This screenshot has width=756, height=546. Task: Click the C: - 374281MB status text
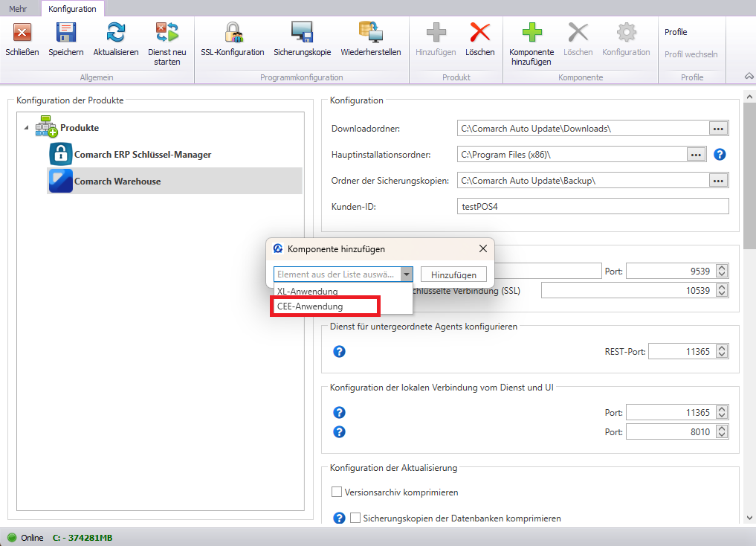(x=83, y=537)
